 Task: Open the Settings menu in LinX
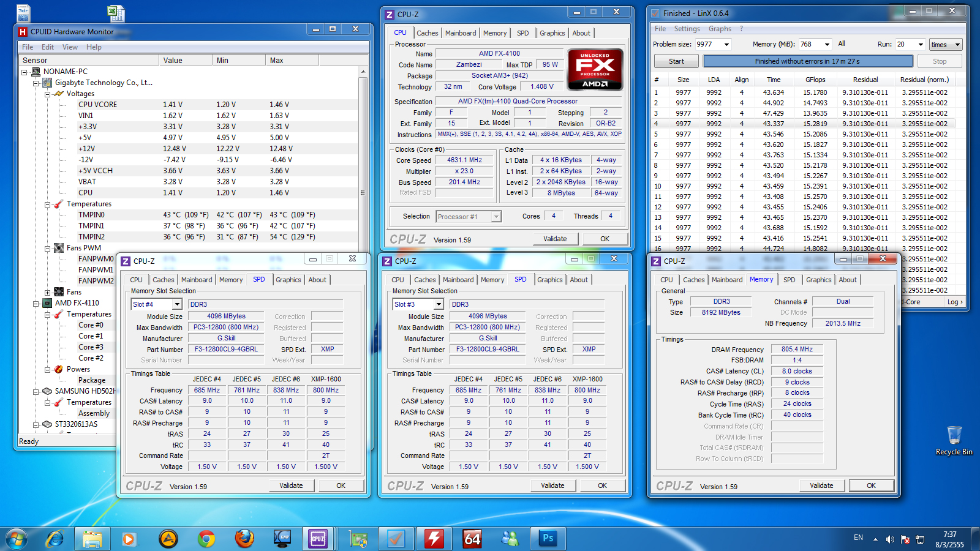687,29
